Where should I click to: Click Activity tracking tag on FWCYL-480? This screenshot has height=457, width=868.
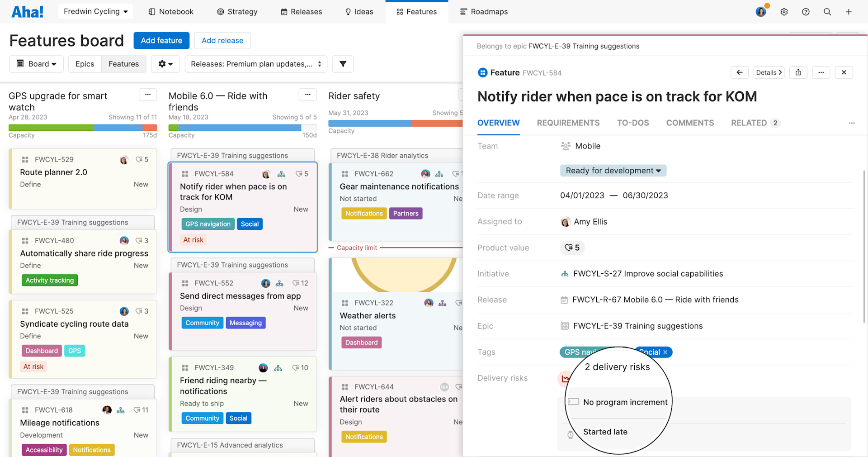[50, 281]
